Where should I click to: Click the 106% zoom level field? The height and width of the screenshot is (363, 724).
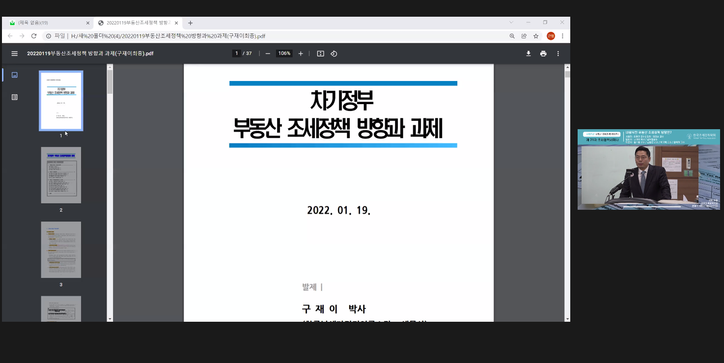pos(284,54)
